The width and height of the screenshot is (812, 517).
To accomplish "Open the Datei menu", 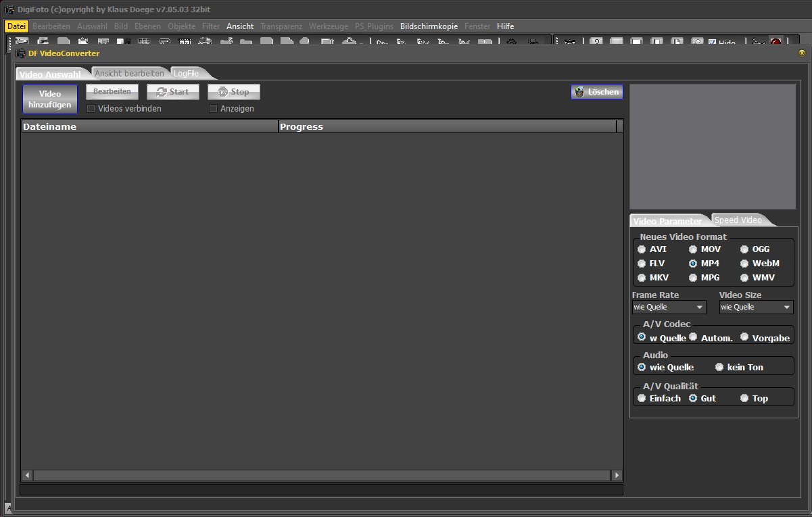I will [x=16, y=26].
